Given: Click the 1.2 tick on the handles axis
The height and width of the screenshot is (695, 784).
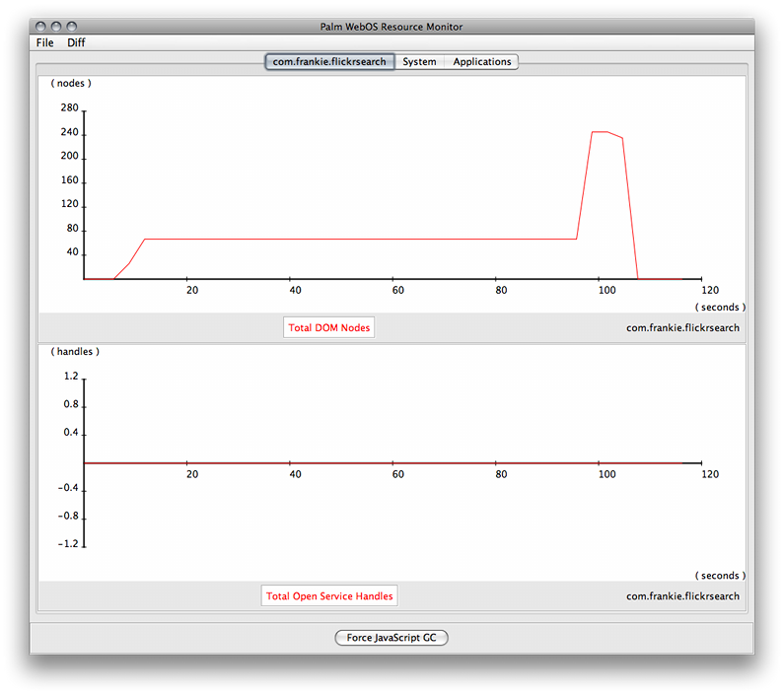Looking at the screenshot, I should 71,377.
